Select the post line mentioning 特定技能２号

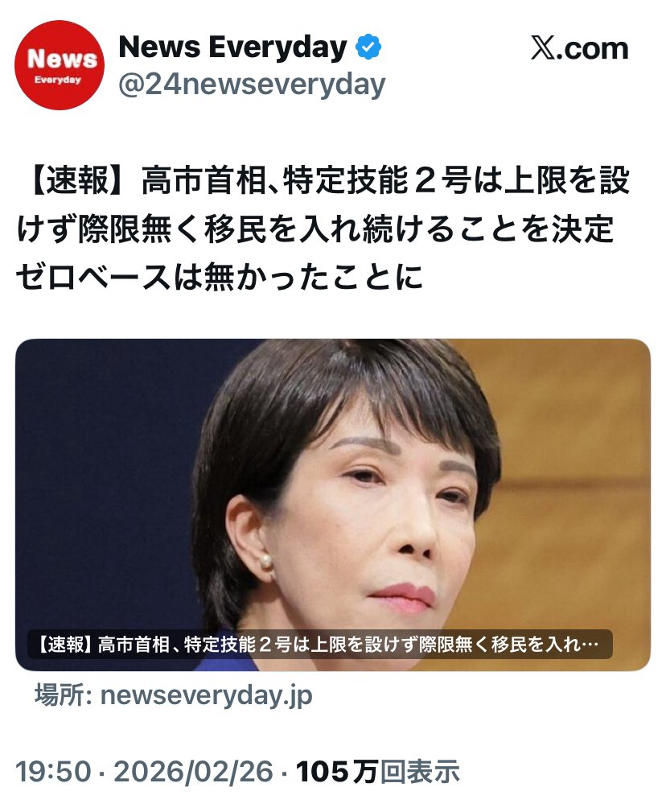click(x=324, y=181)
